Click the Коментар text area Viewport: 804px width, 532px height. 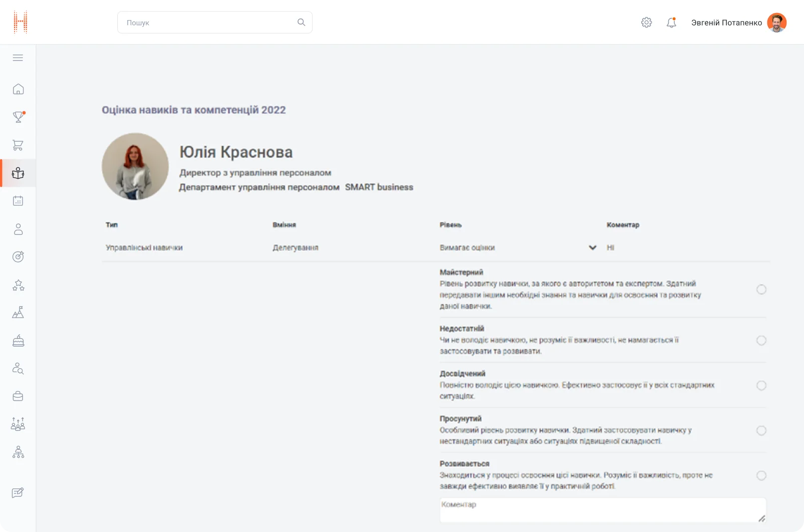tap(601, 510)
